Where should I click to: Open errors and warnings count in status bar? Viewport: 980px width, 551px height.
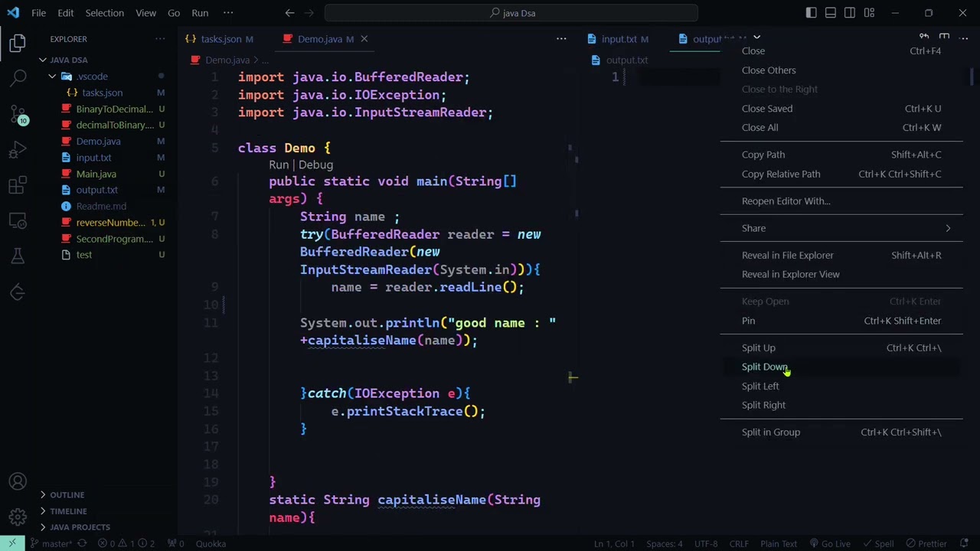[126, 543]
